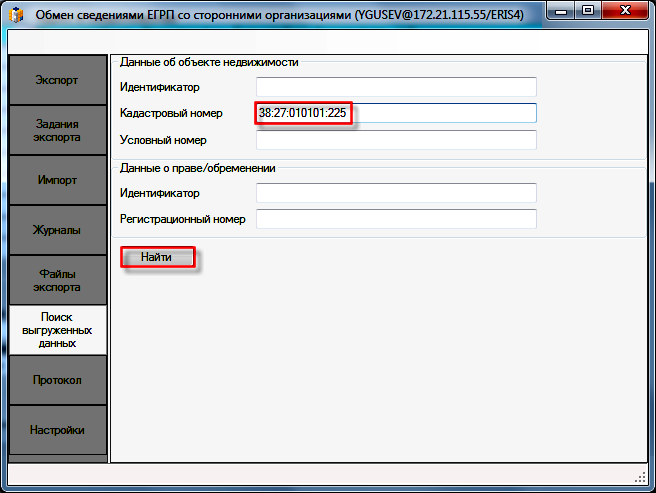Switch to the Импорт tab
The width and height of the screenshot is (656, 493).
pyautogui.click(x=58, y=180)
